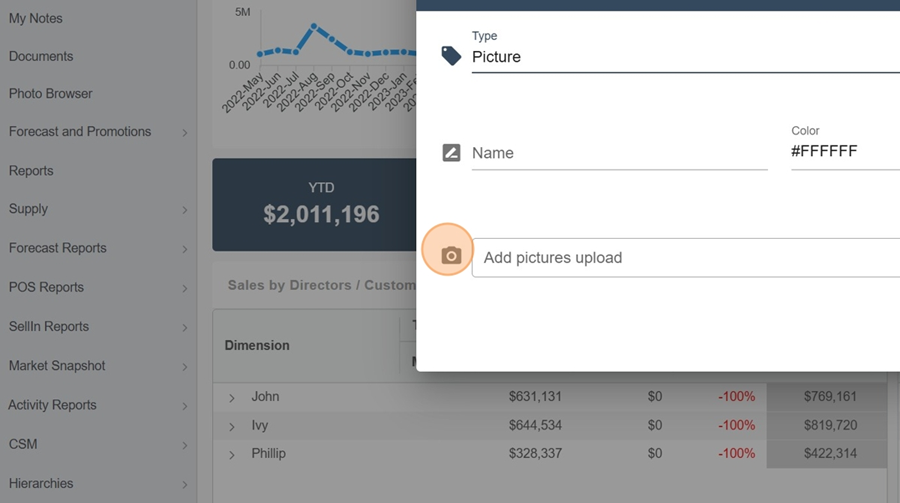The width and height of the screenshot is (900, 503).
Task: Open the Reports sidebar item
Action: [31, 170]
